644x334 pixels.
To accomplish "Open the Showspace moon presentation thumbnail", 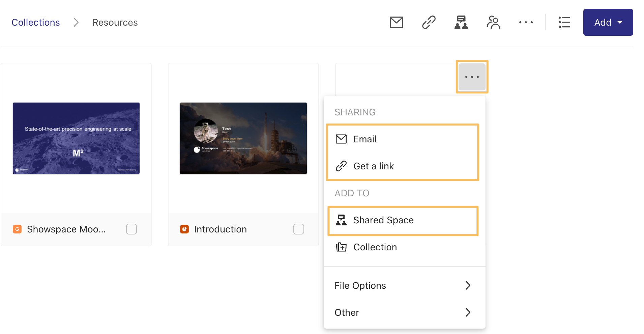I will (76, 138).
